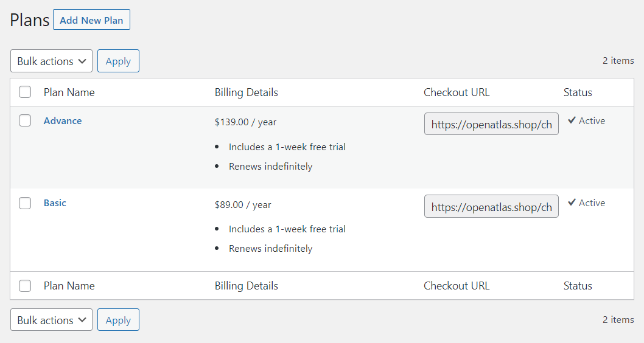Screen dimensions: 644x343
Task: Toggle select-all checkbox in table header
Action: [x=25, y=92]
